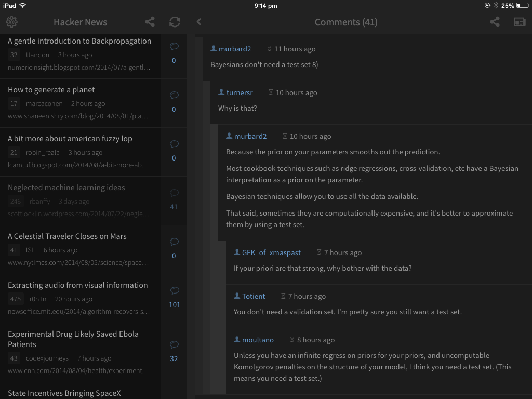
Task: Tap author robin_reala
Action: 43,153
